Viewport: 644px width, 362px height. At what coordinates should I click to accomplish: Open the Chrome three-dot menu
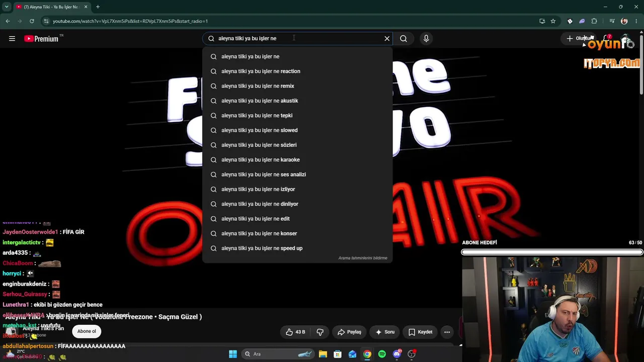click(x=636, y=21)
